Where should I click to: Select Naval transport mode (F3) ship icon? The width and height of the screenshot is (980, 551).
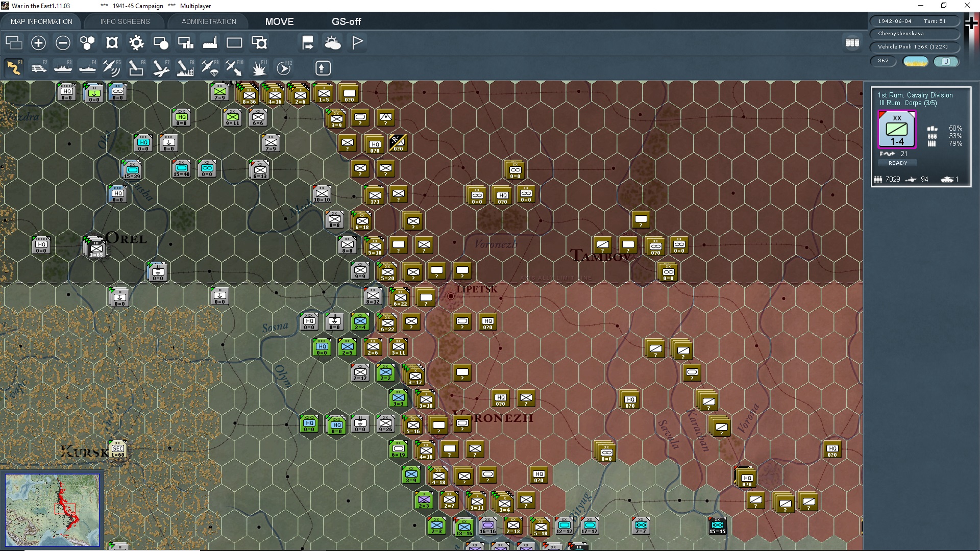(x=63, y=68)
